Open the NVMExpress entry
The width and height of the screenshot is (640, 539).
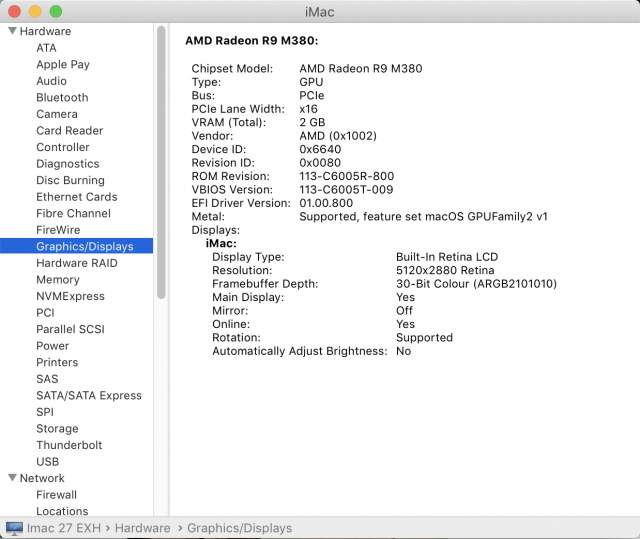70,296
